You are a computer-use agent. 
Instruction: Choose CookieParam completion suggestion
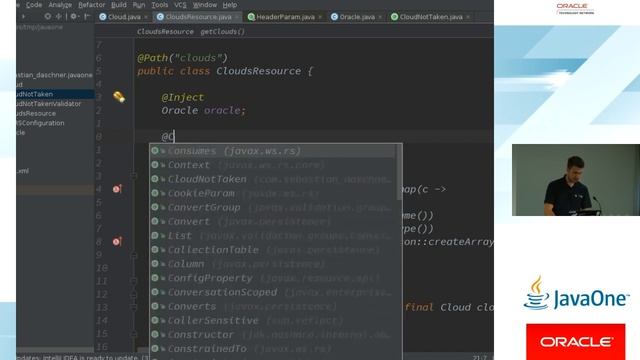pyautogui.click(x=273, y=193)
